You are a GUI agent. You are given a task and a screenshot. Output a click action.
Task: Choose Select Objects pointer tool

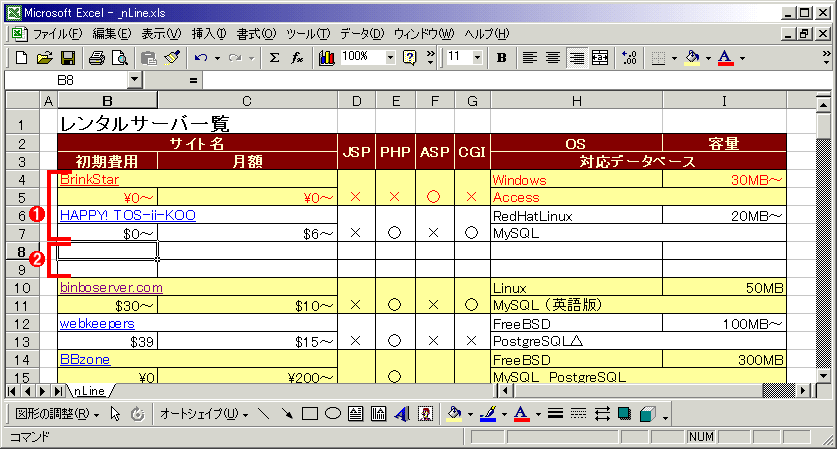point(115,414)
